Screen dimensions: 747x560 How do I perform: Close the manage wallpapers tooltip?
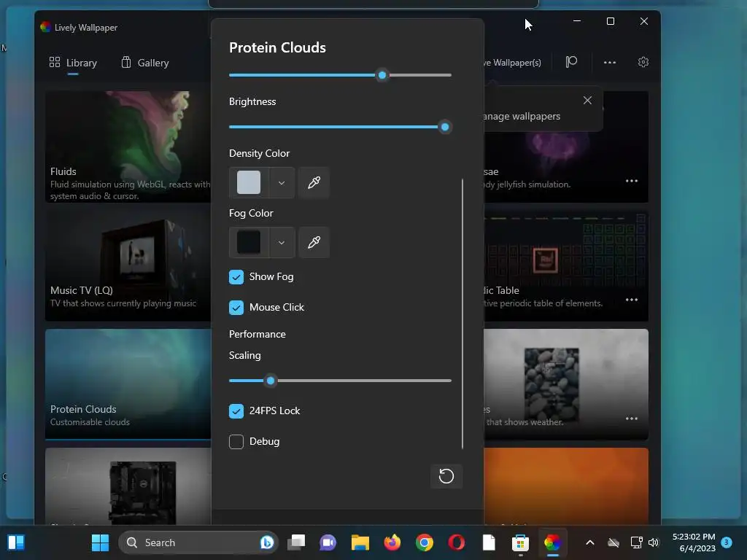587,101
